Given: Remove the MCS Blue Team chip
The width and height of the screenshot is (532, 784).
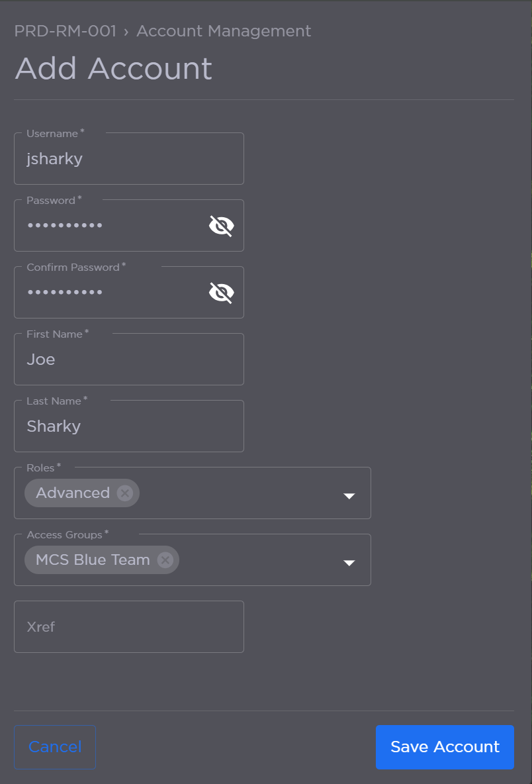Looking at the screenshot, I should point(165,560).
